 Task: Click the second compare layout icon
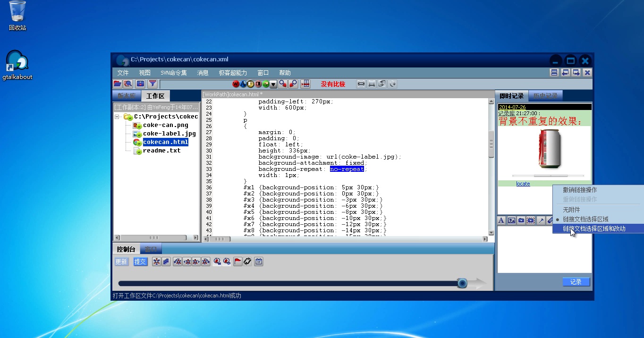[x=372, y=84]
